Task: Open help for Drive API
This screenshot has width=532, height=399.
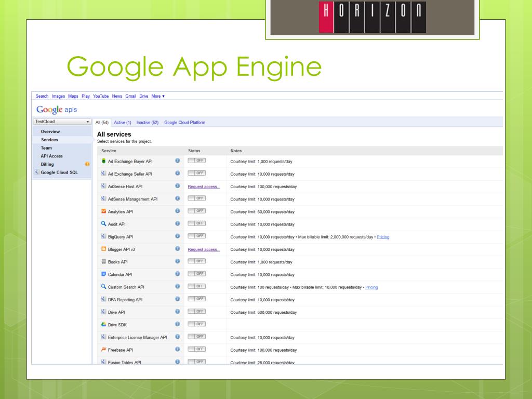Action: click(x=178, y=311)
